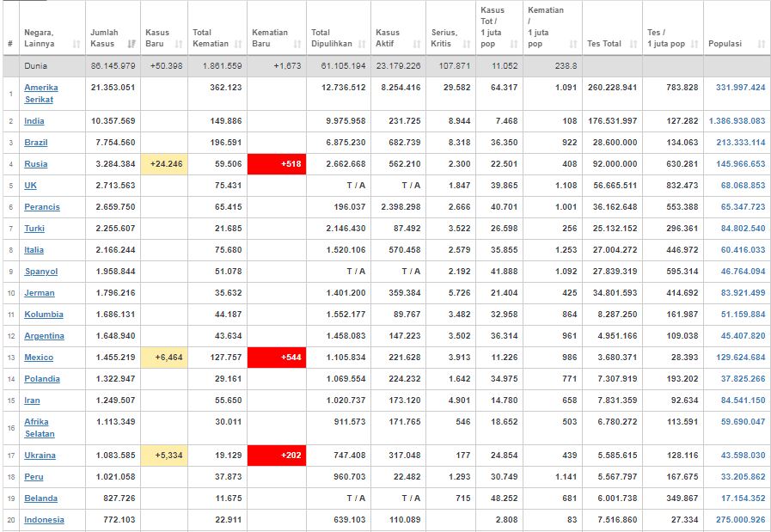The image size is (771, 532).
Task: Open Mexico population link 129.624.684
Action: pos(741,358)
